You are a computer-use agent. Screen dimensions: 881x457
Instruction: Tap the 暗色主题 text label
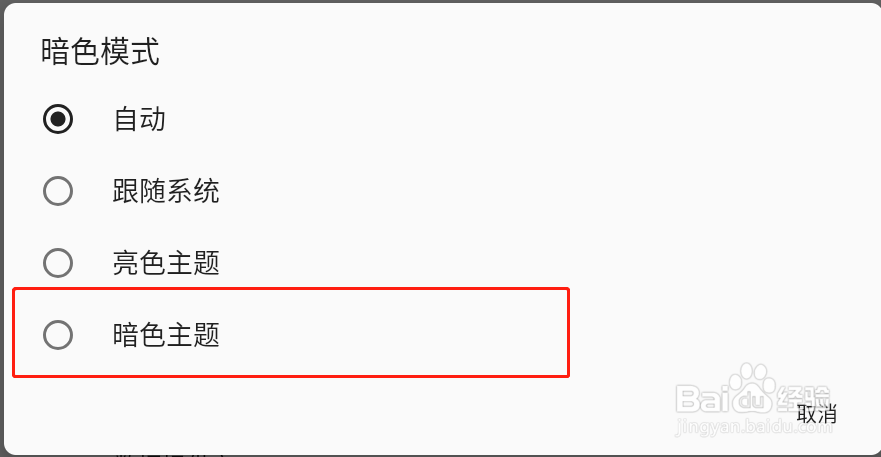coord(166,335)
